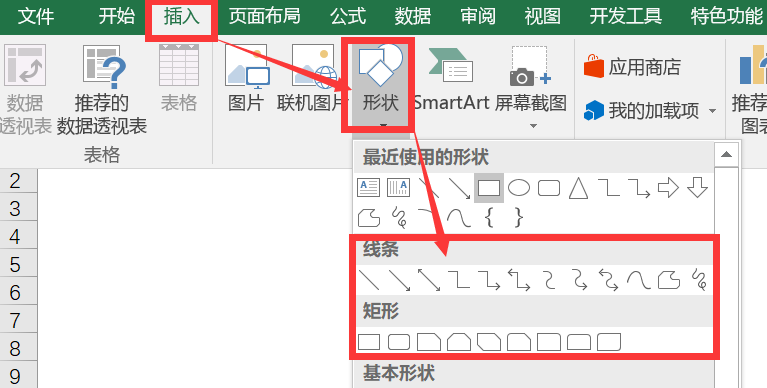Pick the curve shape in 最近使用的形状
767x388 pixels.
459,218
